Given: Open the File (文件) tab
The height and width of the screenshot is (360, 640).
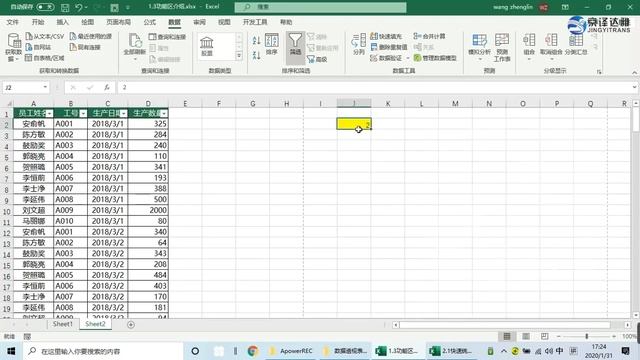Looking at the screenshot, I should pos(13,22).
